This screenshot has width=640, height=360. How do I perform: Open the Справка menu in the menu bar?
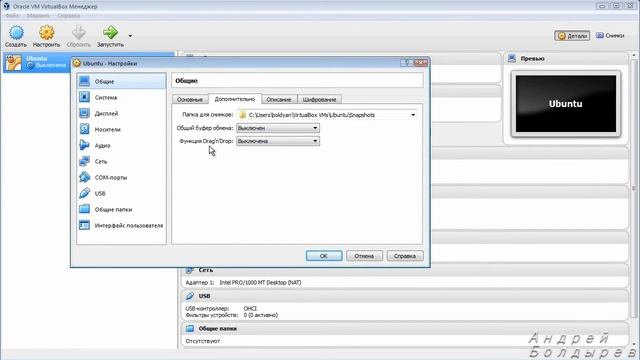tap(69, 16)
